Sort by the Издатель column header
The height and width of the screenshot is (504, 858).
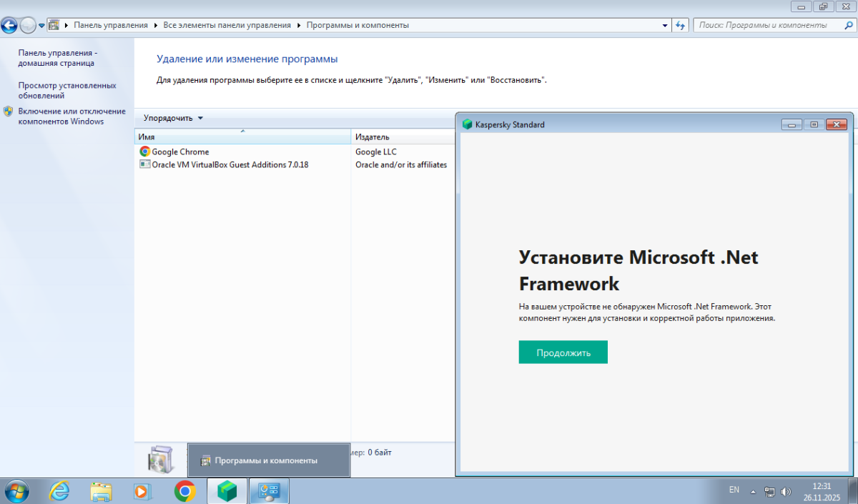pyautogui.click(x=403, y=137)
